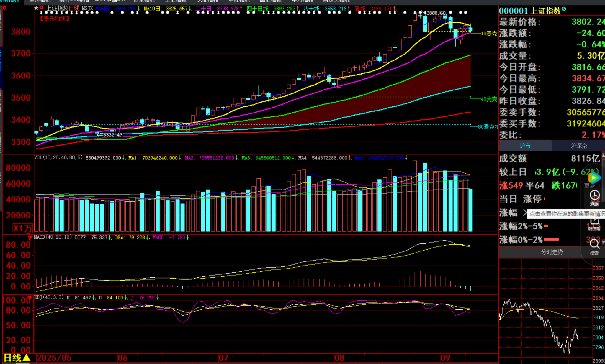Viewport: 605px width, 364px height.
Task: Select the 09 month marker on the time axis
Action: pos(445,358)
